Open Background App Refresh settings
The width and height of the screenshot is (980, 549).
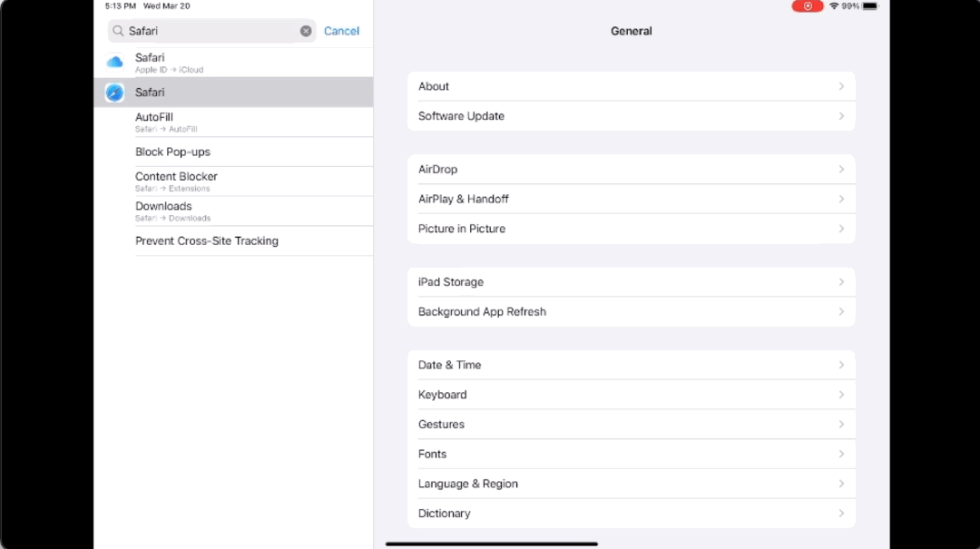(x=631, y=311)
